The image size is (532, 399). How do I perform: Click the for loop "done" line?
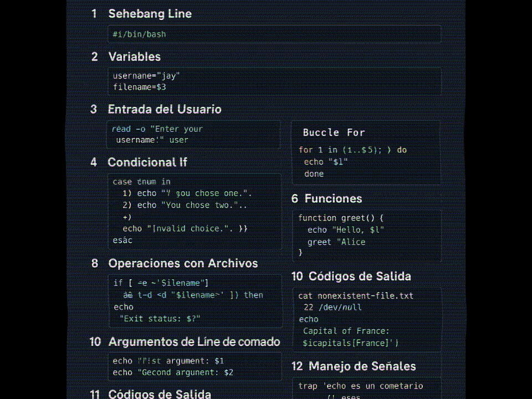(x=314, y=174)
